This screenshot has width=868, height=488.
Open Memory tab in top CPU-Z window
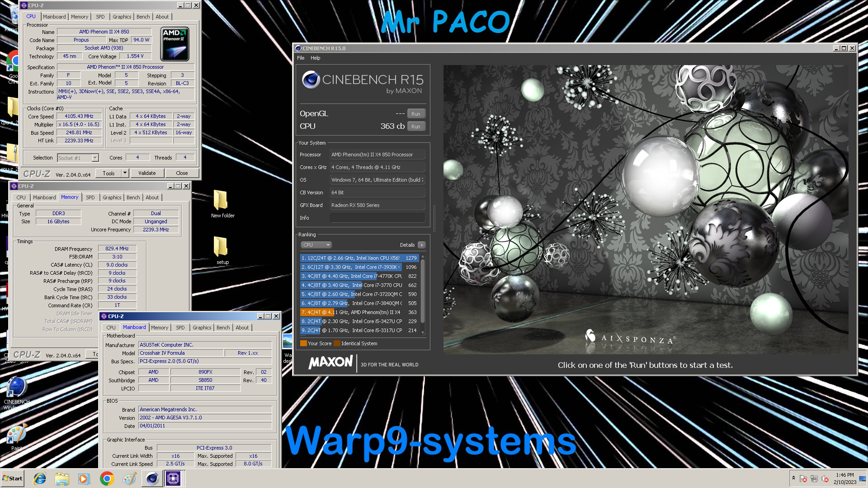[x=79, y=17]
